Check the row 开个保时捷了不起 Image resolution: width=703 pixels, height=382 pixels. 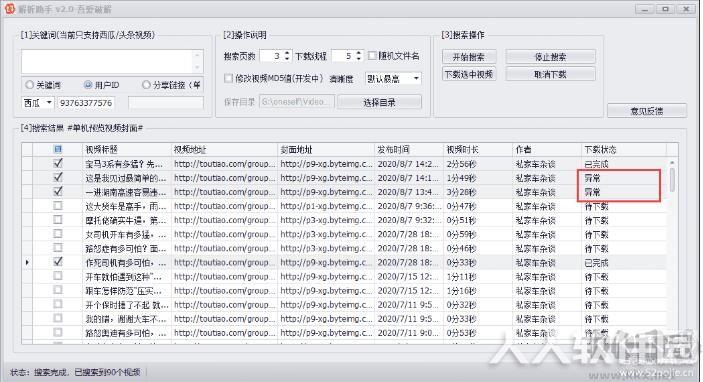coord(58,304)
